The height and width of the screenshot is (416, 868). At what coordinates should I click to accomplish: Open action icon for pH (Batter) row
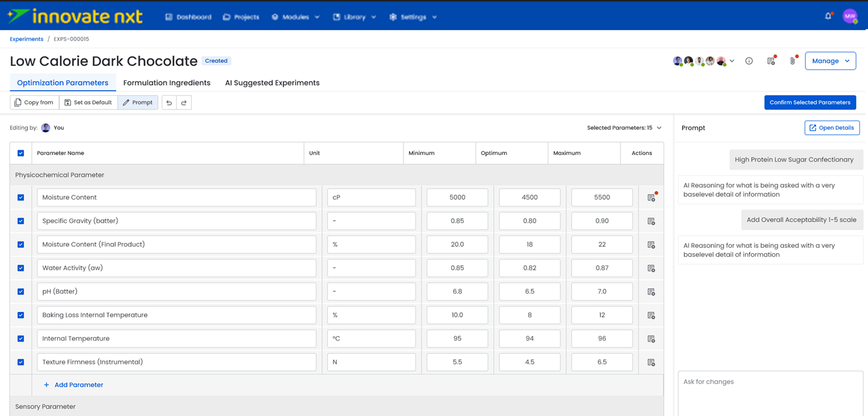[x=651, y=292]
